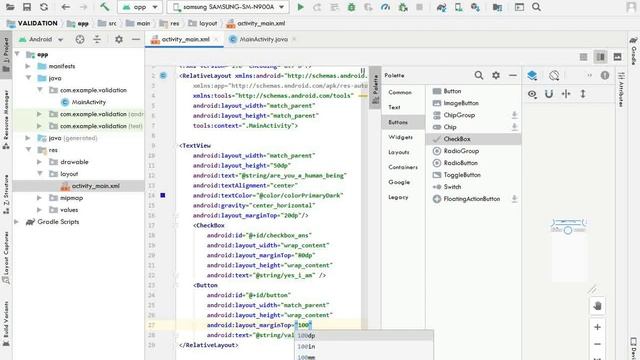This screenshot has width=640, height=360.
Task: Search the Palette with magnifier icon
Action: [x=479, y=75]
